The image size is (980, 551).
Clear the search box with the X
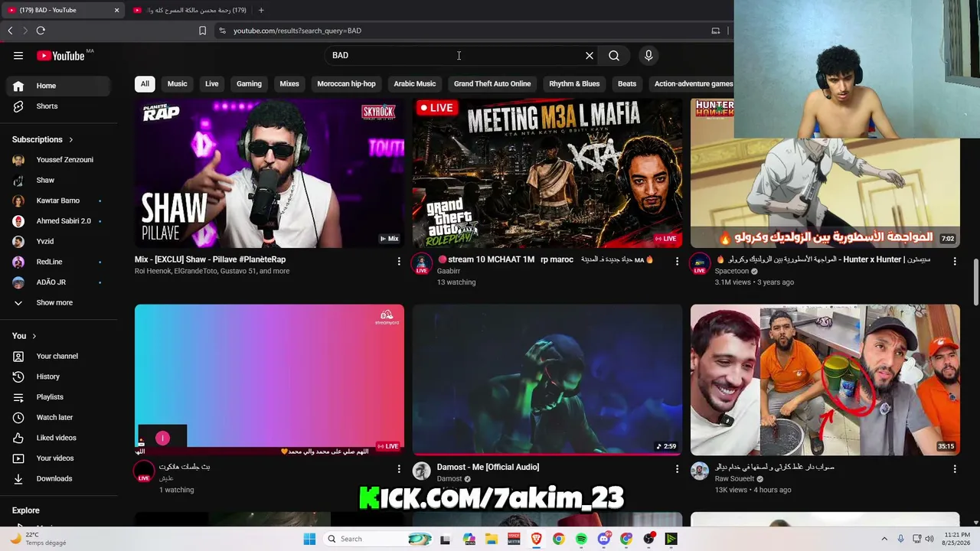click(590, 55)
